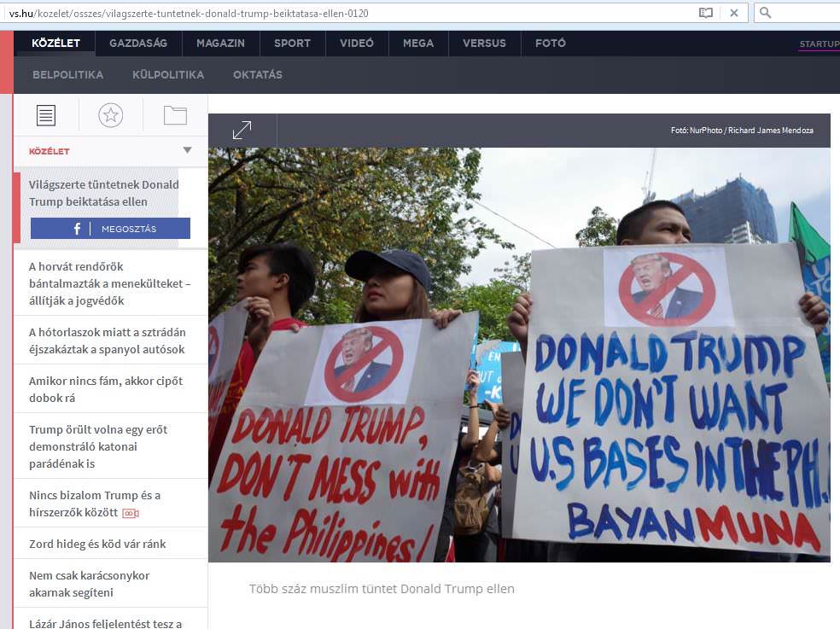840x629 pixels.
Task: Click caption 'Több száz muszlim tüntet'
Action: tap(382, 589)
